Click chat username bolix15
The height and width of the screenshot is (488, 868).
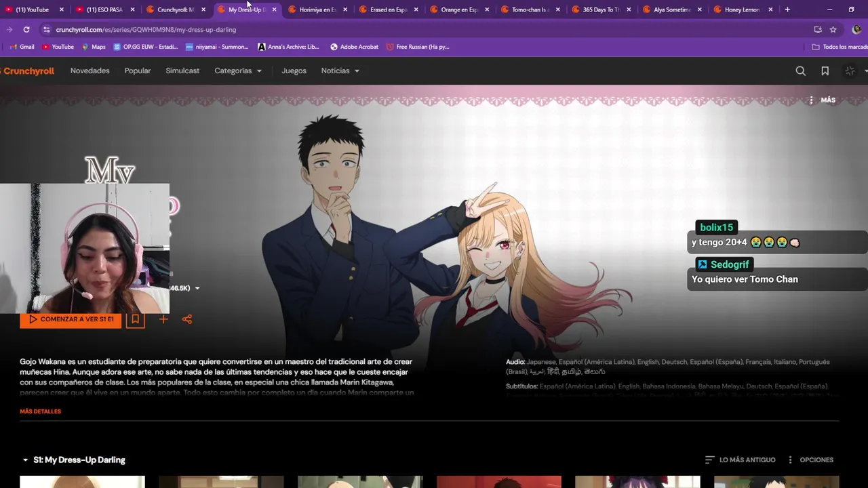point(716,227)
